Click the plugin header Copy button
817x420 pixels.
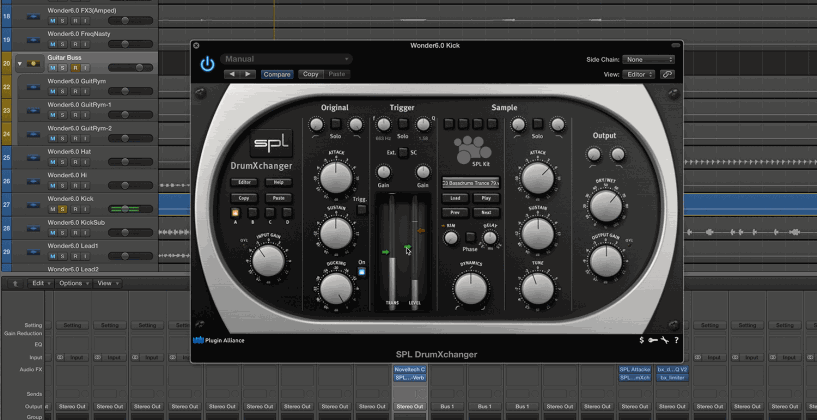coord(311,75)
